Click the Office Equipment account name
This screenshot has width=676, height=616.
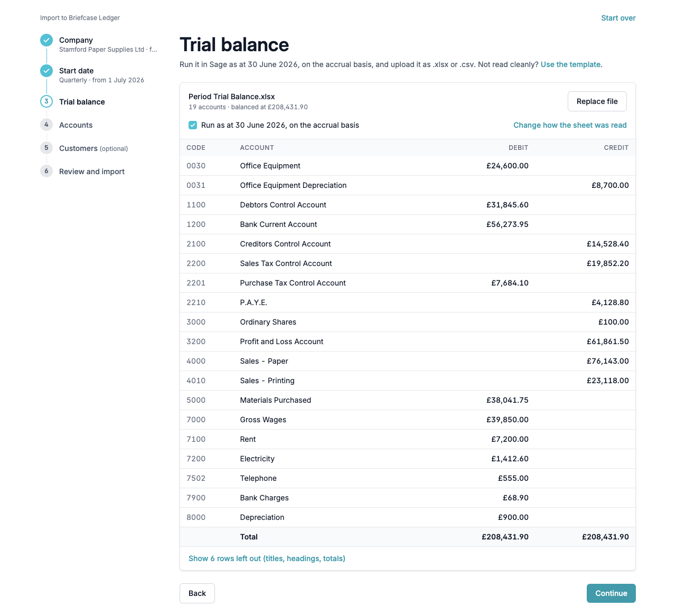click(270, 166)
